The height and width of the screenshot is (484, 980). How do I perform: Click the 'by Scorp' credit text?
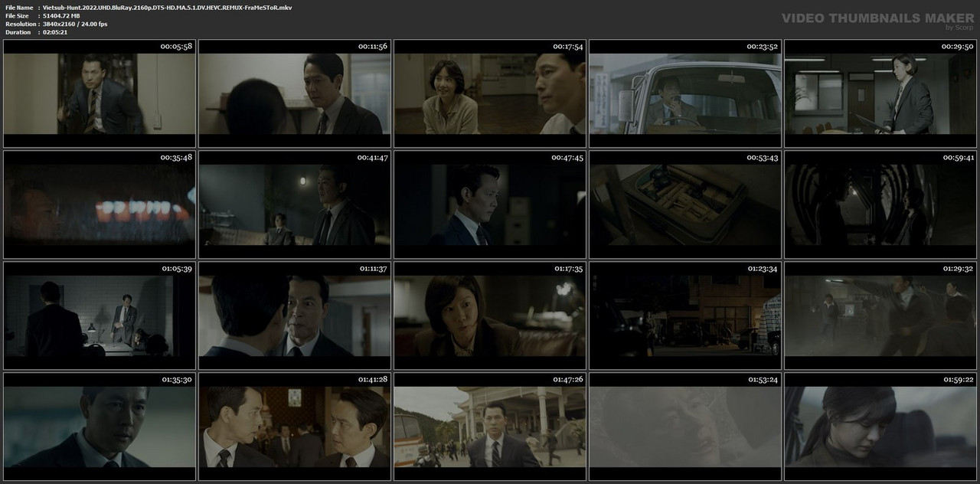[959, 28]
